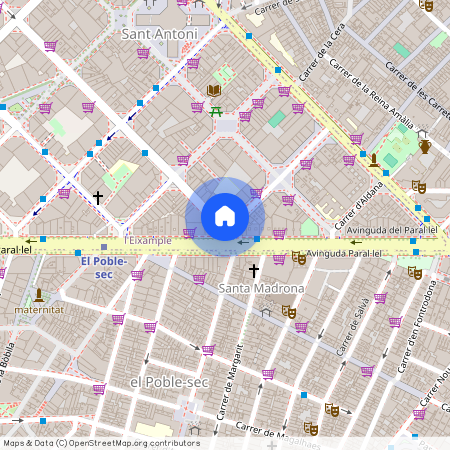450x450 pixels.
Task: Click the Carrer de Margarit street label
Action: [230, 382]
